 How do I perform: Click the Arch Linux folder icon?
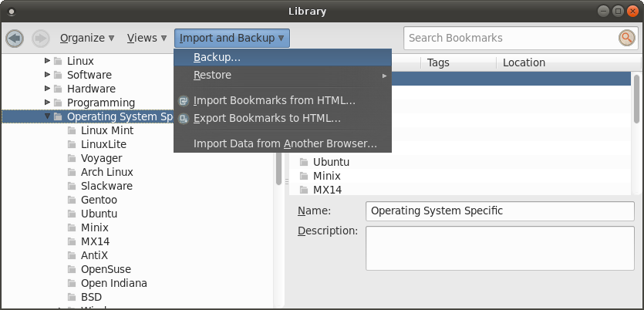72,172
